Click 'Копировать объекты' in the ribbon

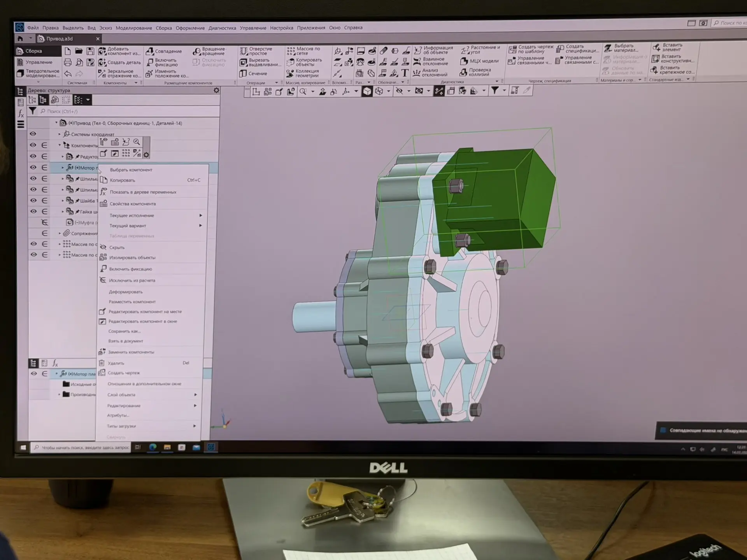pyautogui.click(x=304, y=62)
